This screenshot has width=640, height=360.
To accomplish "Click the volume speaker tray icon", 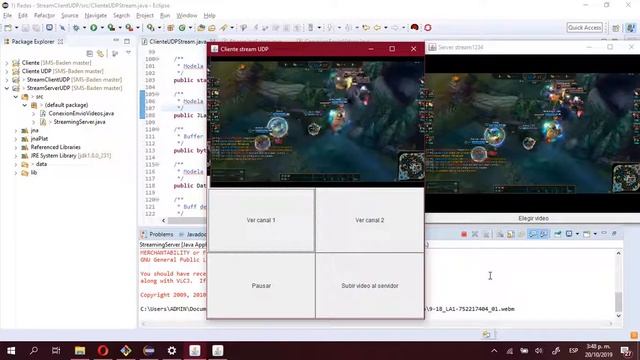I will click(539, 351).
